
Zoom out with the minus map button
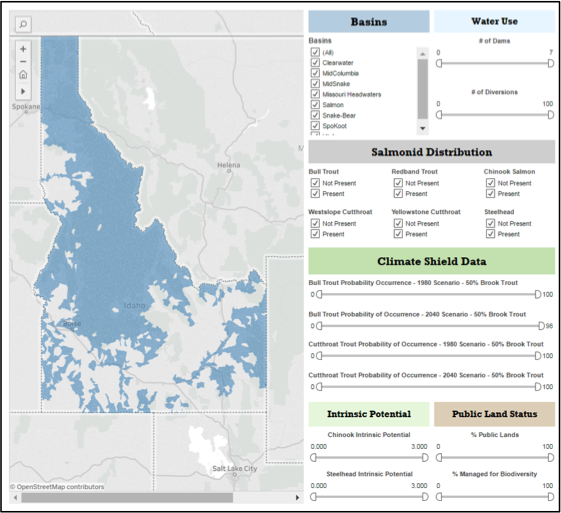(x=23, y=62)
